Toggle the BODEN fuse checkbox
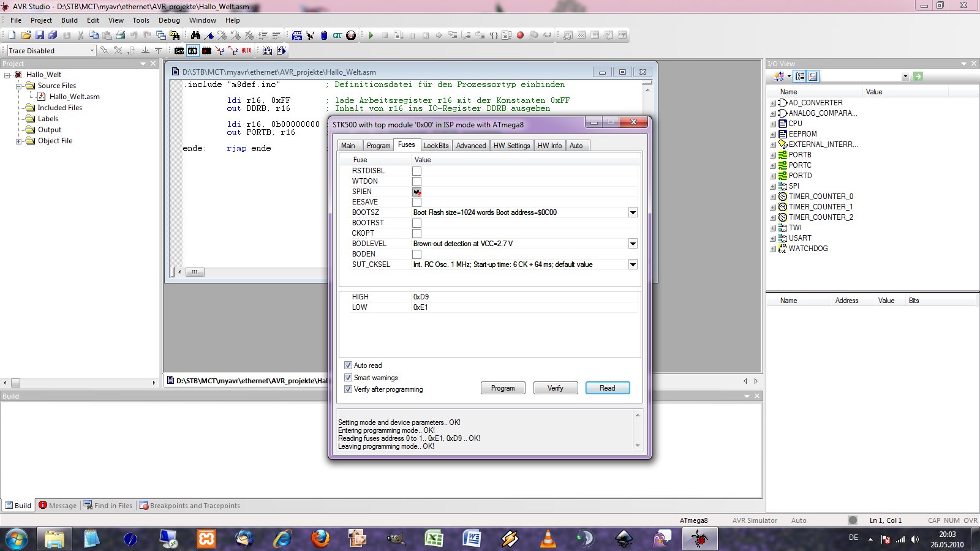 click(x=417, y=254)
